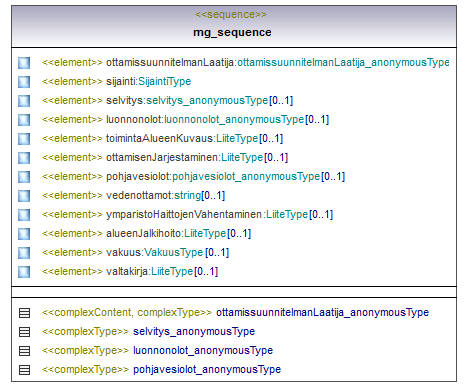This screenshot has height=386, width=467.
Task: Open the VakuusType type reference
Action: pyautogui.click(x=173, y=252)
